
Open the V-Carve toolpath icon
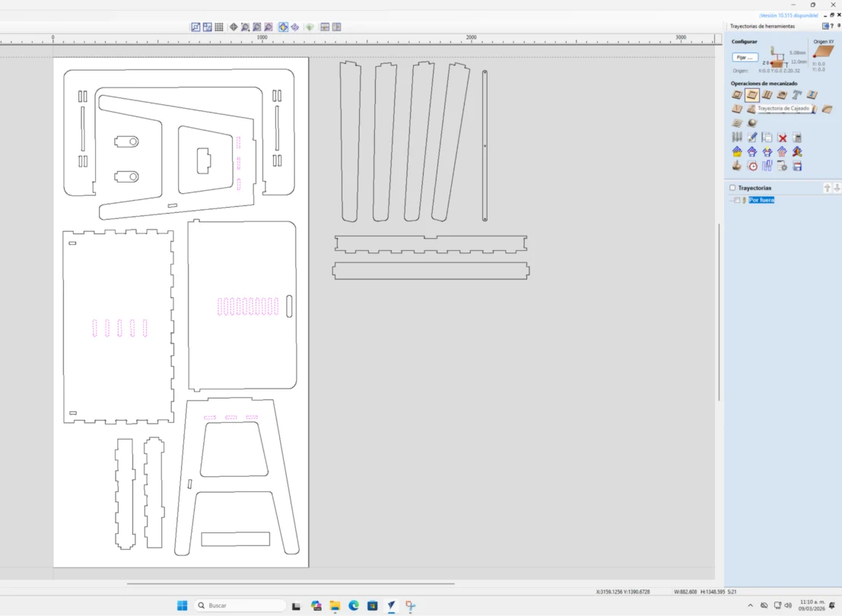[x=737, y=109]
